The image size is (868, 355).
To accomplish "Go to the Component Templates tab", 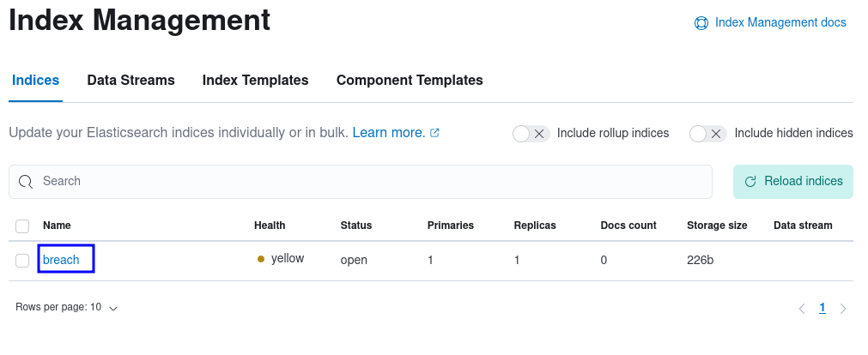I will coord(410,81).
